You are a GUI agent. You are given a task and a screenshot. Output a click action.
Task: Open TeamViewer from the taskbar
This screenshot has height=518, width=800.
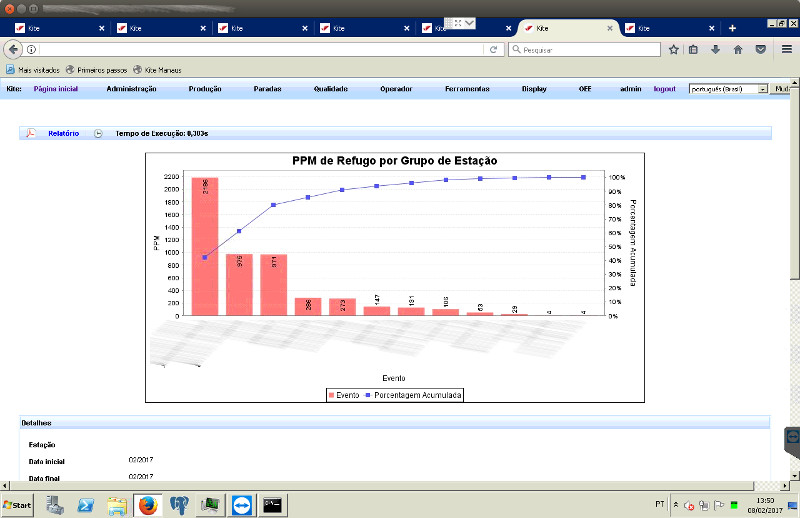(241, 505)
